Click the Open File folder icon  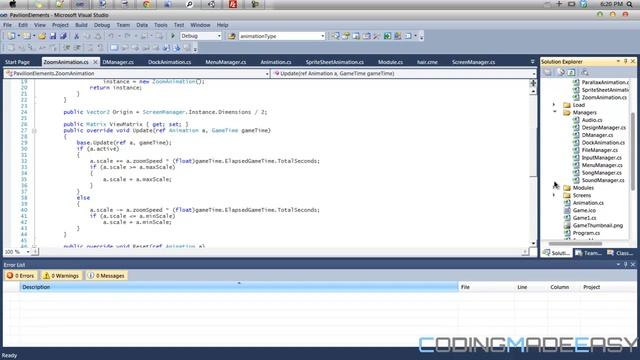click(x=42, y=36)
